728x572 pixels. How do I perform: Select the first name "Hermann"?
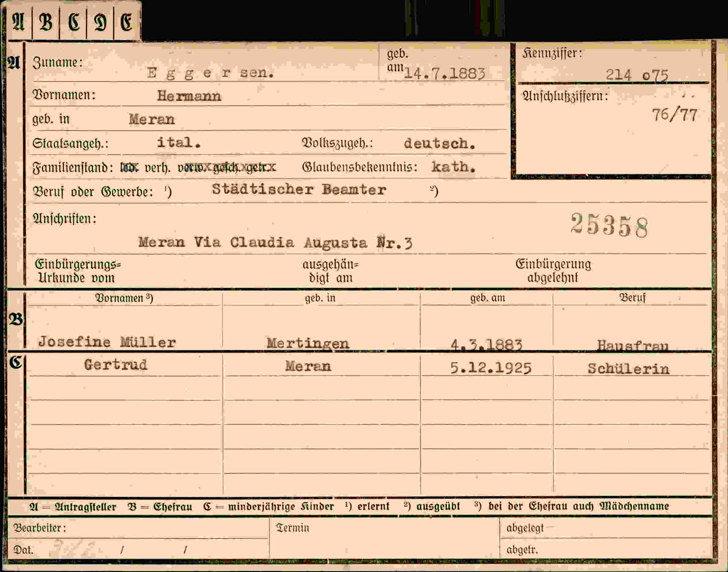tap(189, 96)
